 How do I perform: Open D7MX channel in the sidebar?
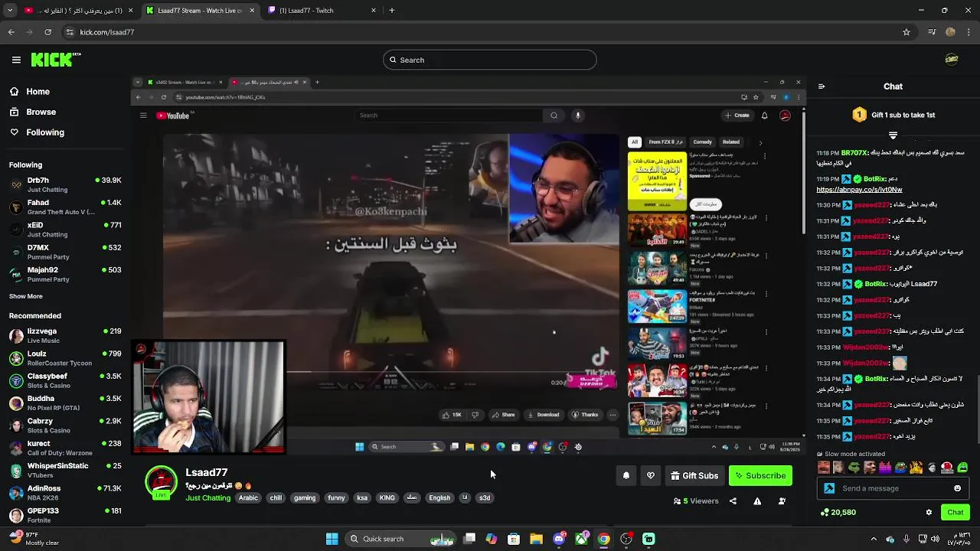[65, 252]
